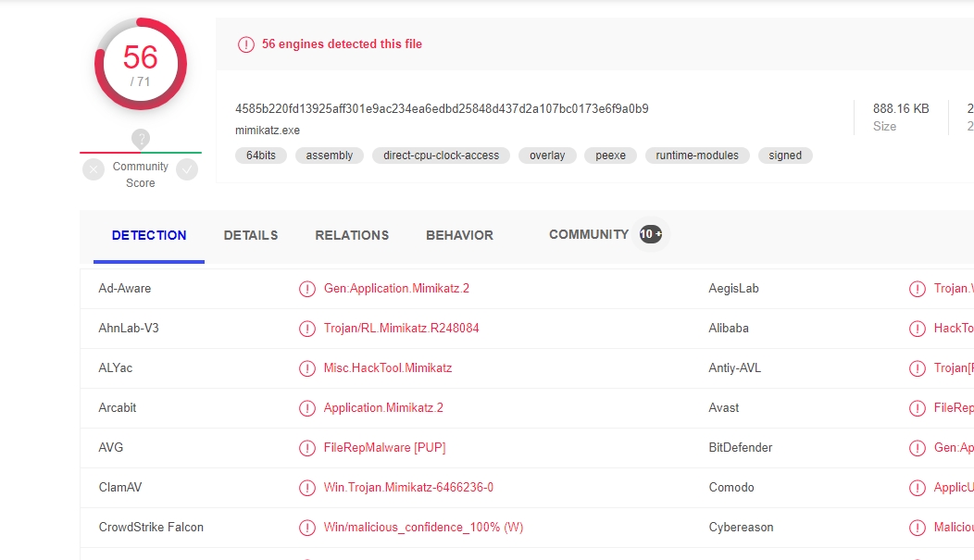Click the alert icon beside 56 engines detected
Screen dimensions: 974x560
pyautogui.click(x=246, y=44)
